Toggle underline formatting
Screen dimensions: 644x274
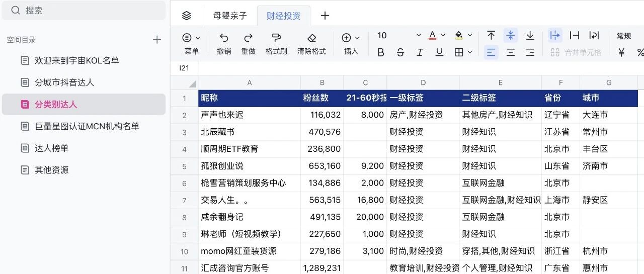pos(439,52)
